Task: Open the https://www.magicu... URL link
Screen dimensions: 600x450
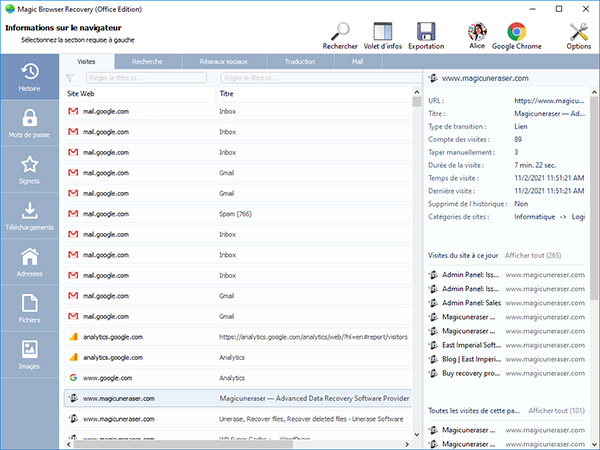Action: pos(549,101)
